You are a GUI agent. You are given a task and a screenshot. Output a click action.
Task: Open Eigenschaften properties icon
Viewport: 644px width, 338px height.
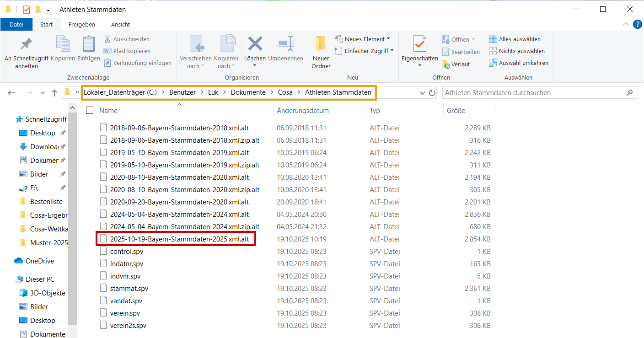(419, 44)
